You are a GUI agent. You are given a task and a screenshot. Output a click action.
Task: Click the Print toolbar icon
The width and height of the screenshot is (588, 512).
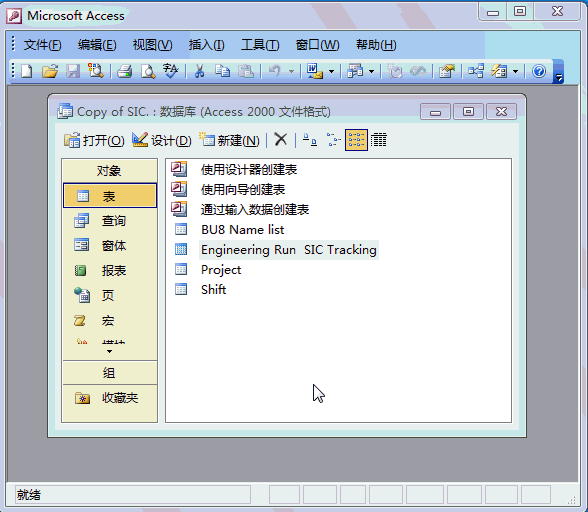(x=124, y=71)
